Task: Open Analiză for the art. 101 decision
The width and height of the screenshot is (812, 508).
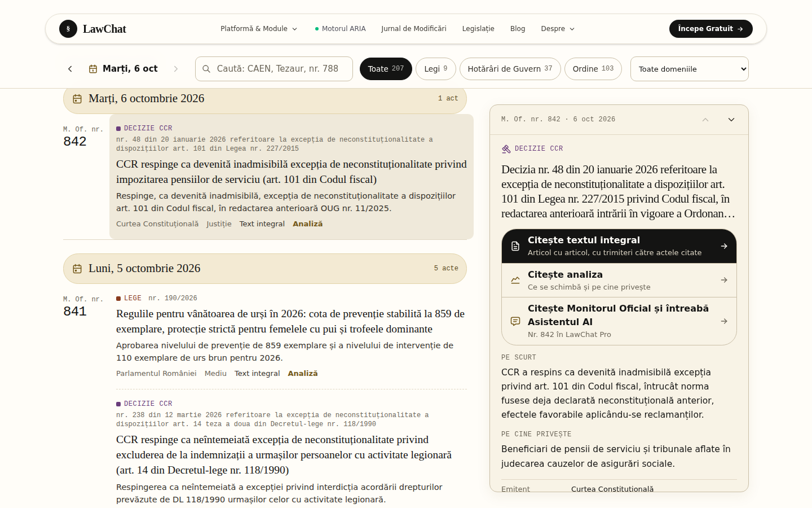Action: pos(308,224)
